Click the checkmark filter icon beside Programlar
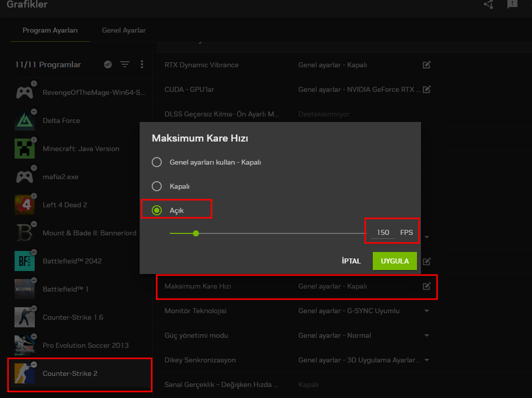This screenshot has height=398, width=532. point(108,64)
